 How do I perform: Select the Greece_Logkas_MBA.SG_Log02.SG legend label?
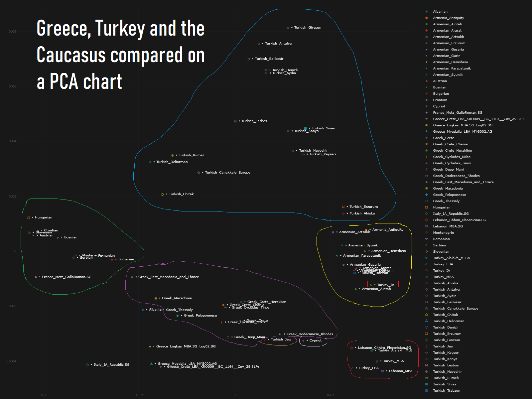[463, 125]
